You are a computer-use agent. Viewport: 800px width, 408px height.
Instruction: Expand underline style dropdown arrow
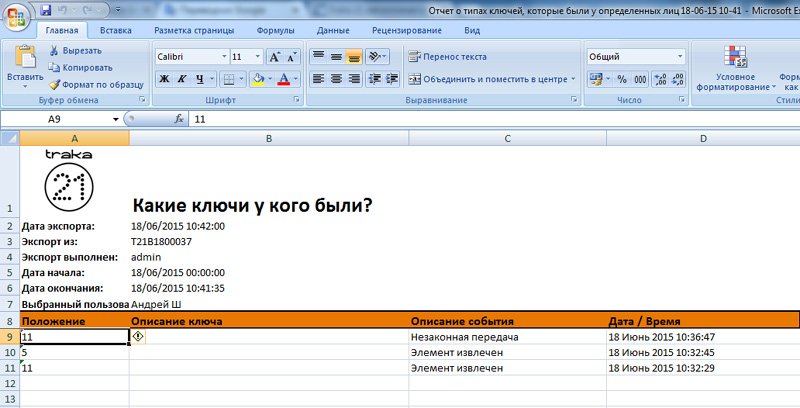point(212,79)
